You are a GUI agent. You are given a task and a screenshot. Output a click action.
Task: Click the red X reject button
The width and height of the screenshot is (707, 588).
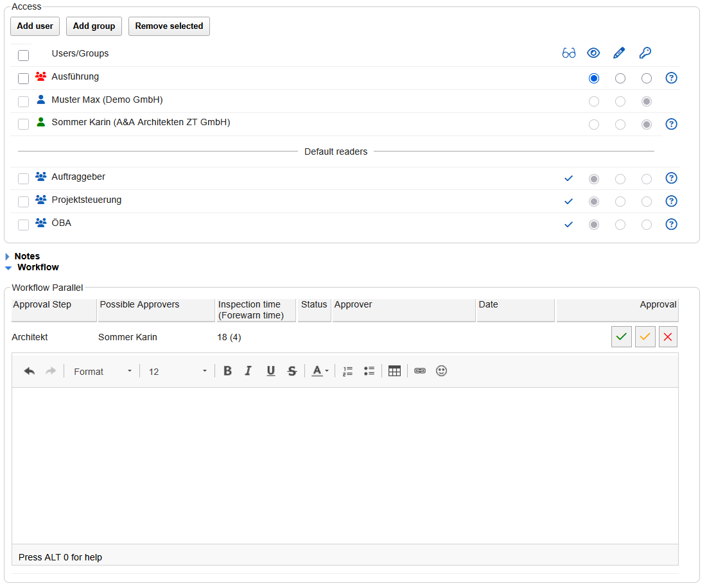pyautogui.click(x=668, y=337)
